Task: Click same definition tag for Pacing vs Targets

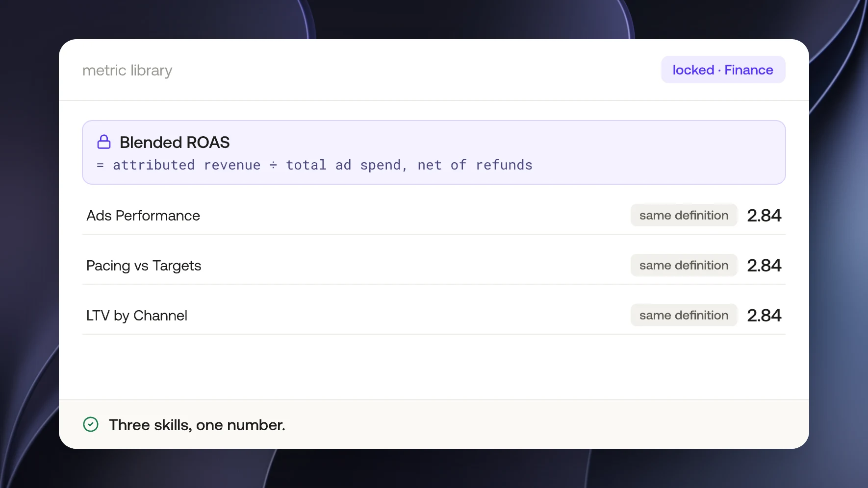Action: [x=684, y=265]
